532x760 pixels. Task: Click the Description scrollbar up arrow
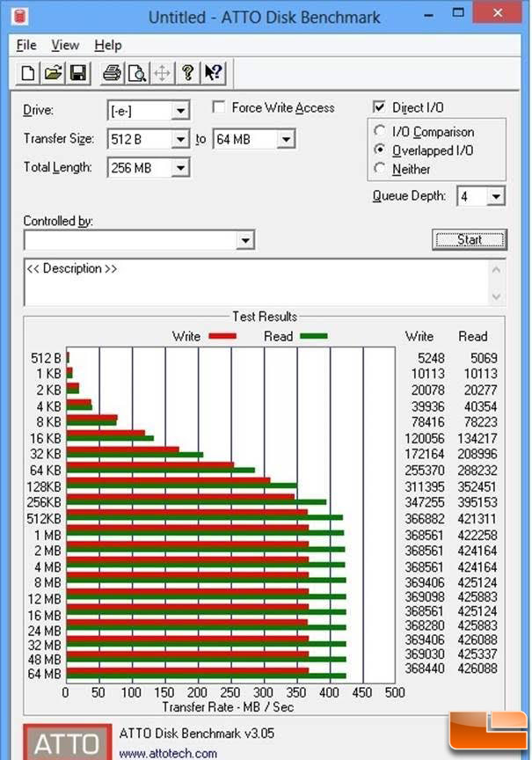pos(496,269)
